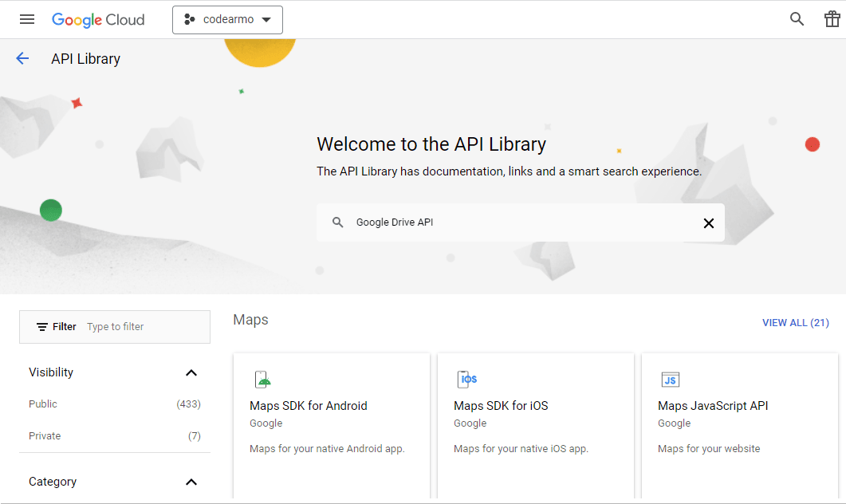This screenshot has width=846, height=504.
Task: Select the Public visibility filter
Action: click(43, 404)
